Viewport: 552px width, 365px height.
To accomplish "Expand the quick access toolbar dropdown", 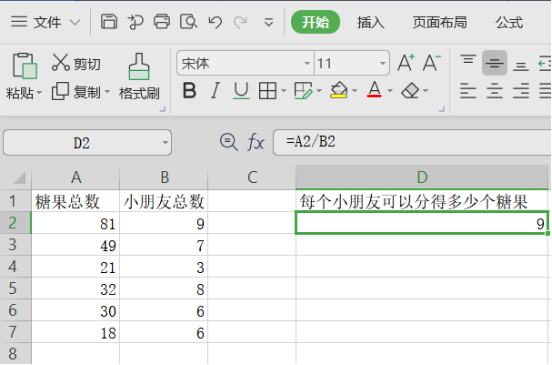I will click(x=269, y=23).
